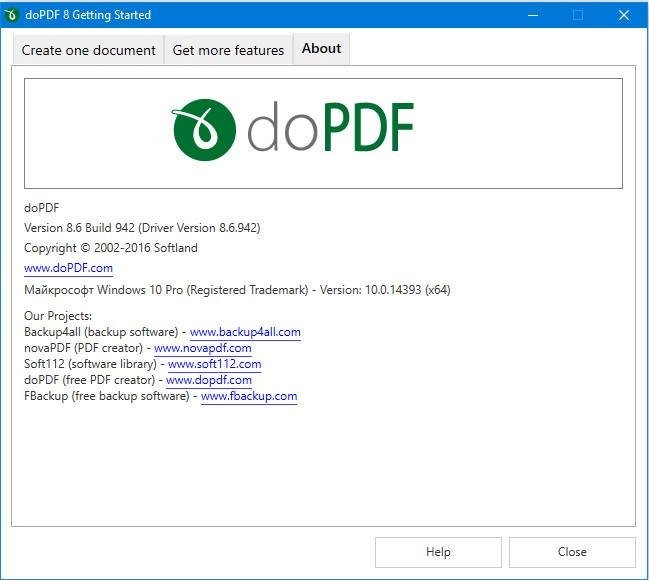This screenshot has height=580, width=649.
Task: Minimize the doPDF Getting Started window
Action: (x=533, y=15)
